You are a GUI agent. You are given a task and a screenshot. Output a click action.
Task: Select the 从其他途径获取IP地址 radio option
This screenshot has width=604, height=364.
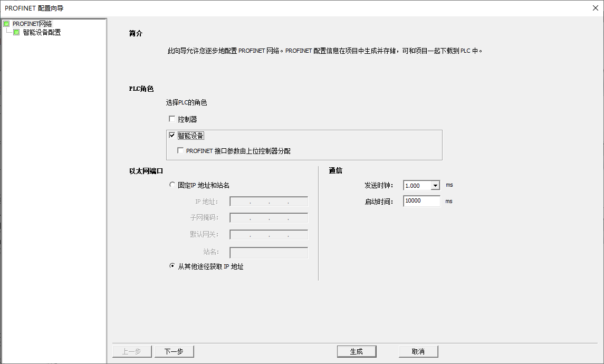[173, 266]
